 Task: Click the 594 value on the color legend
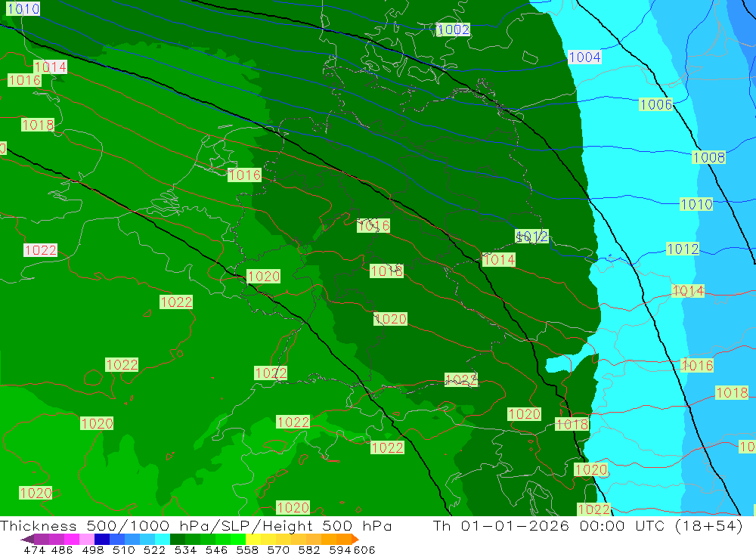[340, 550]
